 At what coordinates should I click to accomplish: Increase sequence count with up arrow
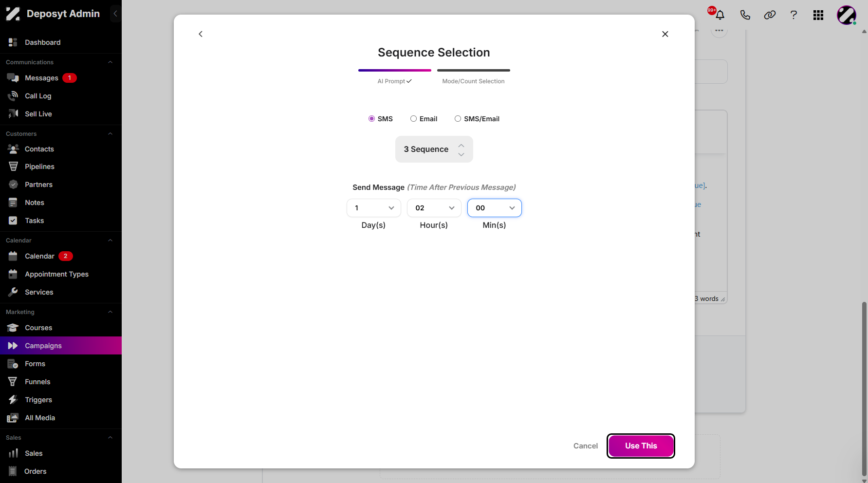click(461, 146)
